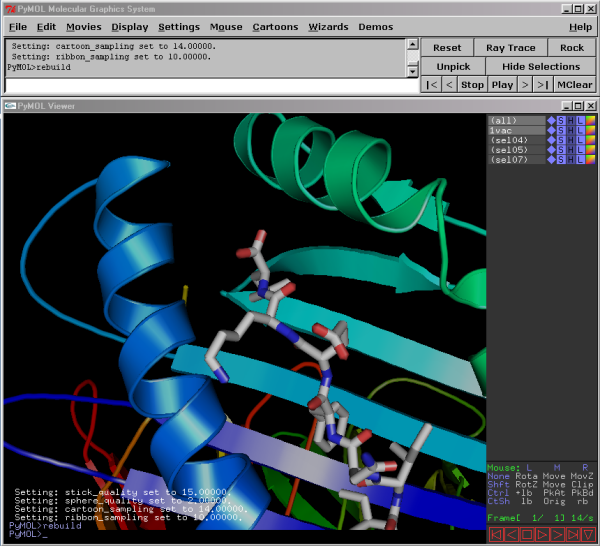Toggle visibility of the 1vac object

(516, 130)
